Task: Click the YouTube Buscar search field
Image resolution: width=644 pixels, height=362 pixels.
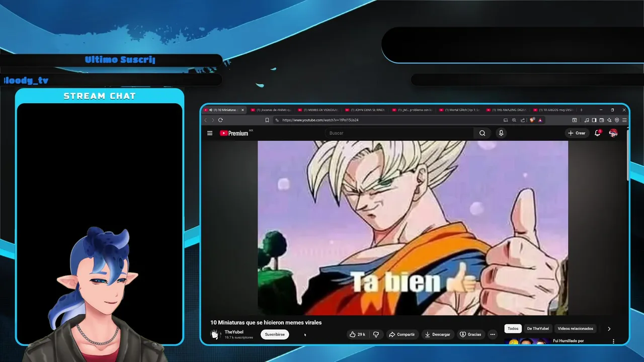Action: [x=400, y=133]
